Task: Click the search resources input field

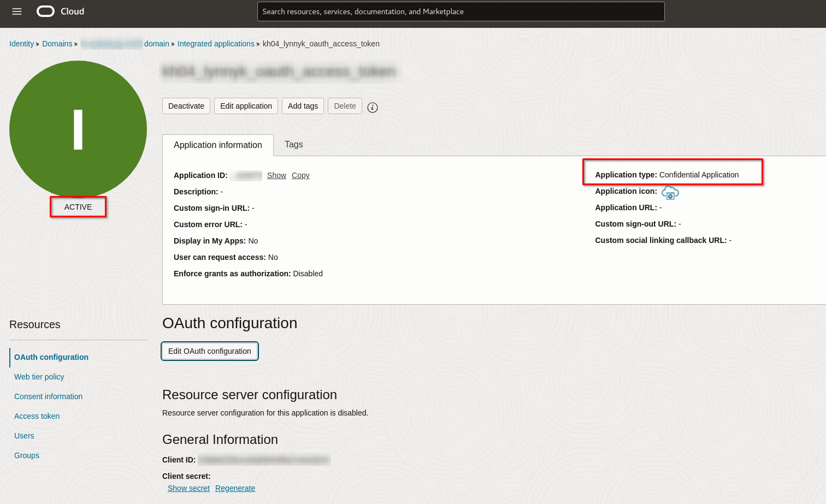Action: point(461,11)
